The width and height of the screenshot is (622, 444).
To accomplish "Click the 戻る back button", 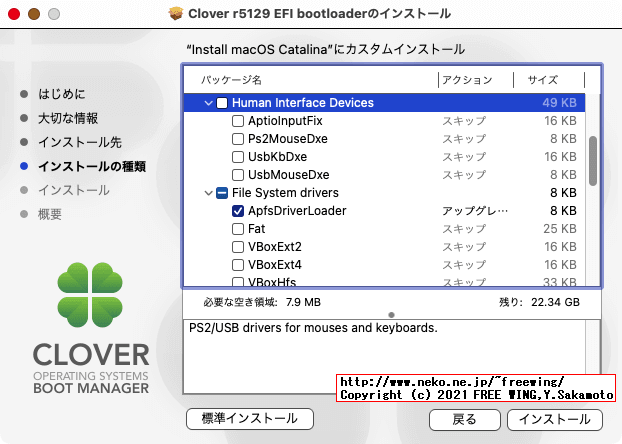I will point(464,419).
